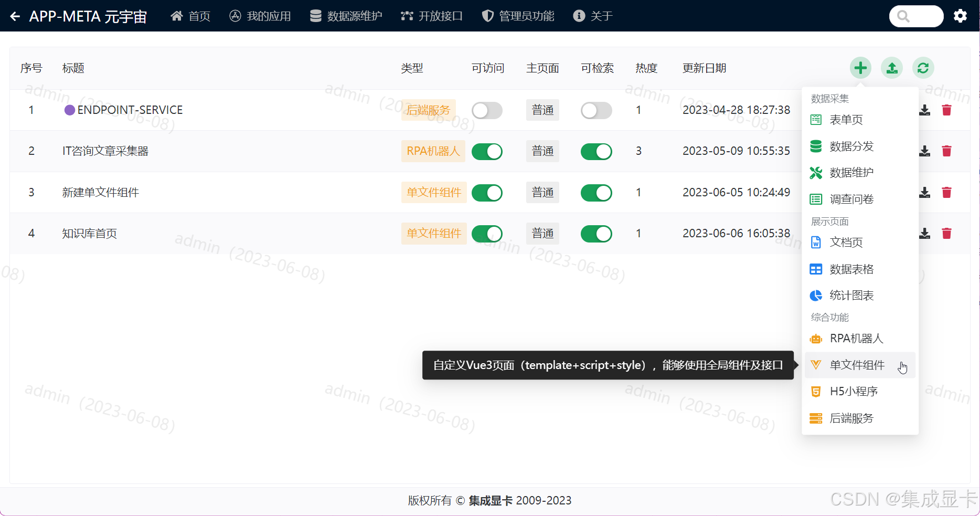This screenshot has height=516, width=980.
Task: Click the ENDPOINT-SERVICE title text
Action: (x=130, y=110)
